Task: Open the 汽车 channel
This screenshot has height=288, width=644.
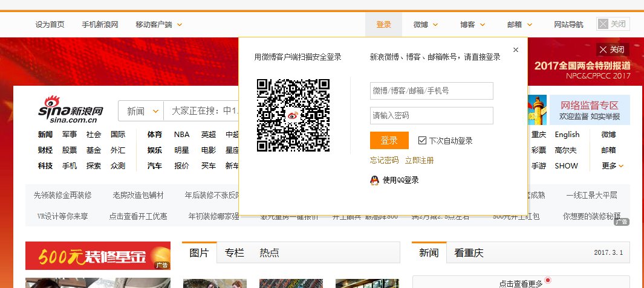Action: click(x=155, y=166)
